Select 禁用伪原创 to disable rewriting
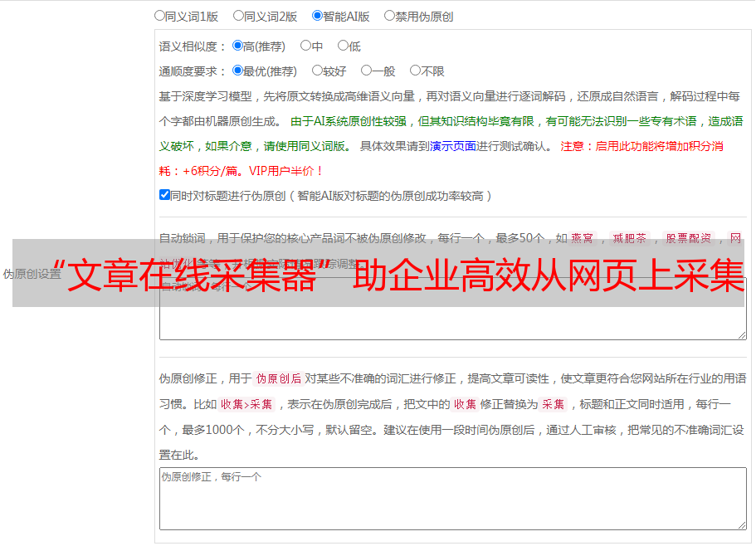Screen dimensions: 756x546 coord(389,16)
